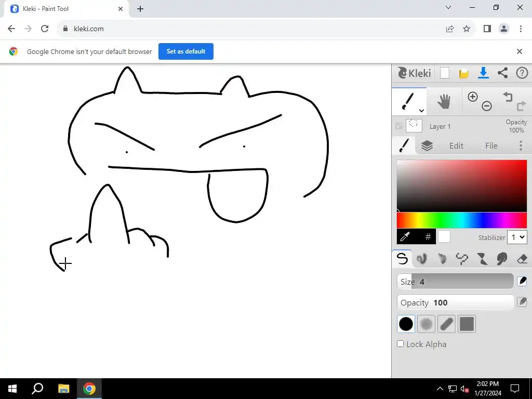Open the Chrome profile avatar
532x399 pixels.
pyautogui.click(x=504, y=29)
